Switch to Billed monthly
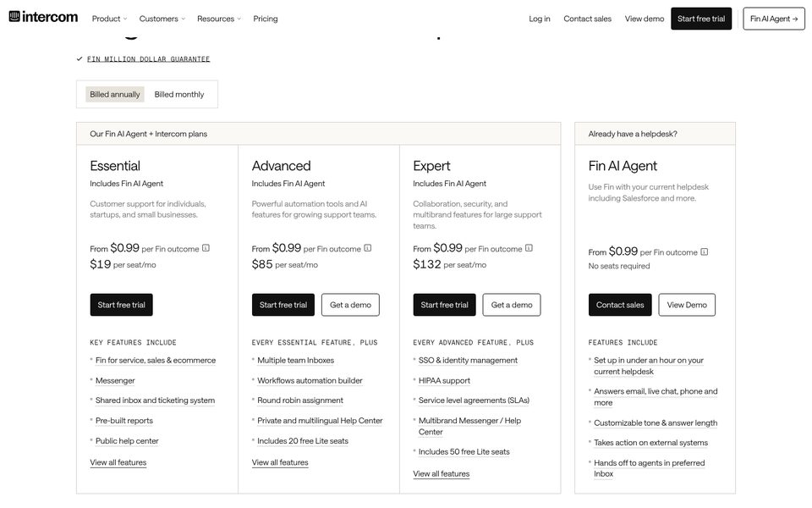This screenshot has width=812, height=508. tap(179, 94)
